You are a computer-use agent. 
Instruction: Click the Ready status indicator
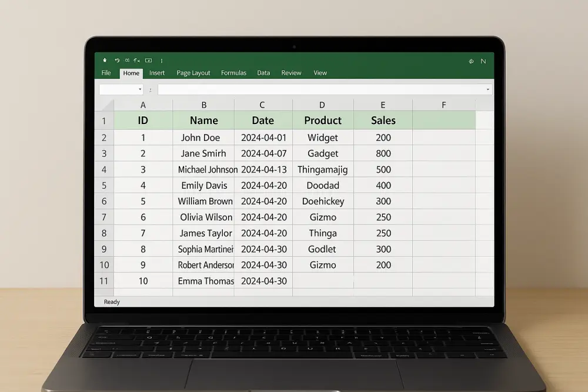click(x=112, y=301)
